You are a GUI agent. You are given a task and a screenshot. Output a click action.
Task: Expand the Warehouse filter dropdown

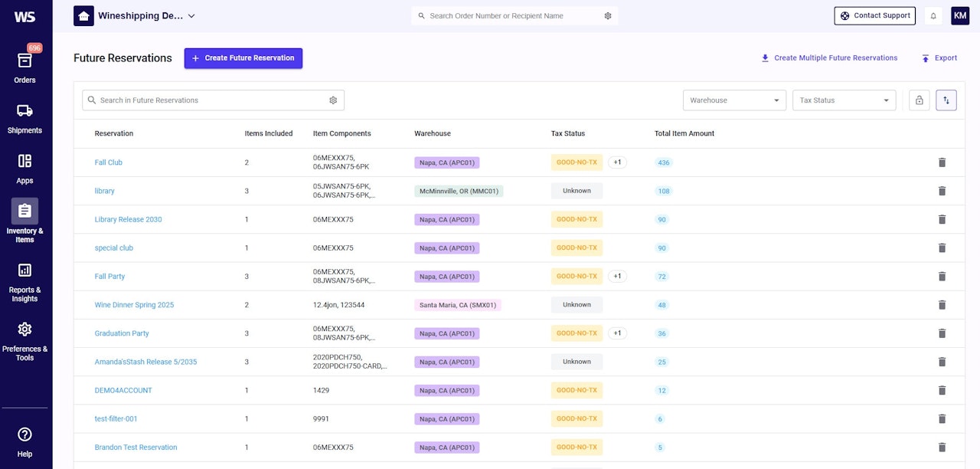click(x=733, y=100)
